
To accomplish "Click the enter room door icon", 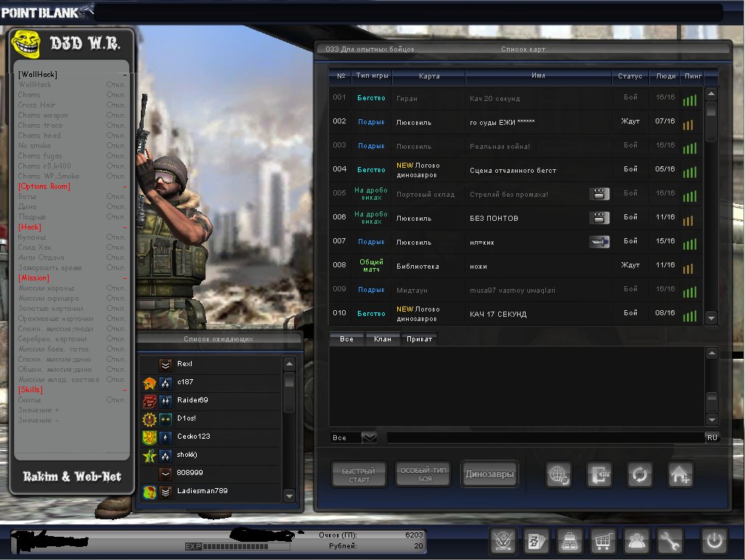I will pyautogui.click(x=599, y=474).
